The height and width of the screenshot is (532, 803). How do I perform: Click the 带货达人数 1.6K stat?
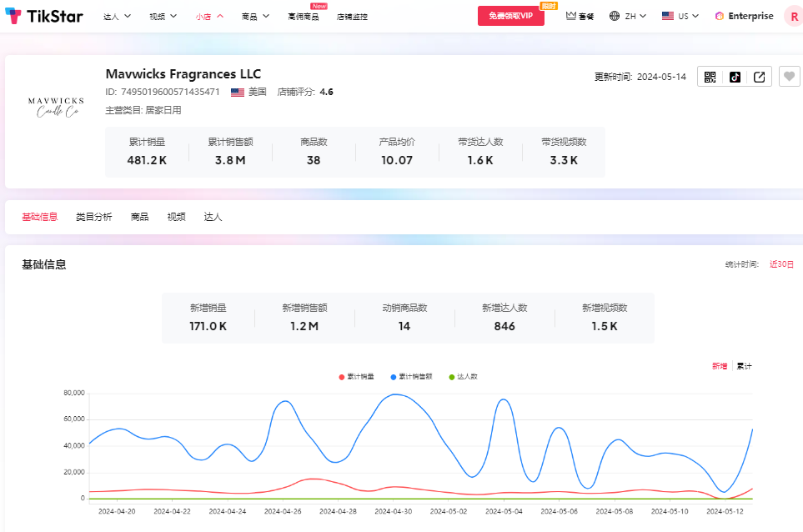click(480, 152)
